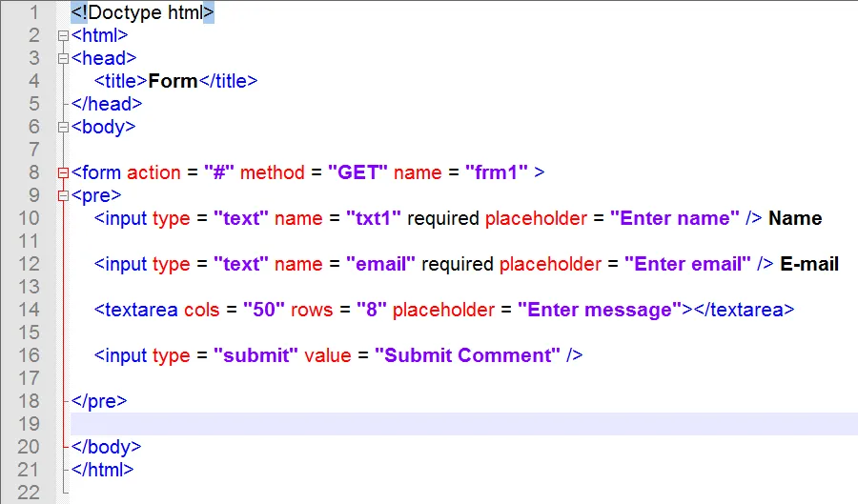Click line number 16 in margin
Image resolution: width=858 pixels, height=504 pixels.
(x=29, y=355)
